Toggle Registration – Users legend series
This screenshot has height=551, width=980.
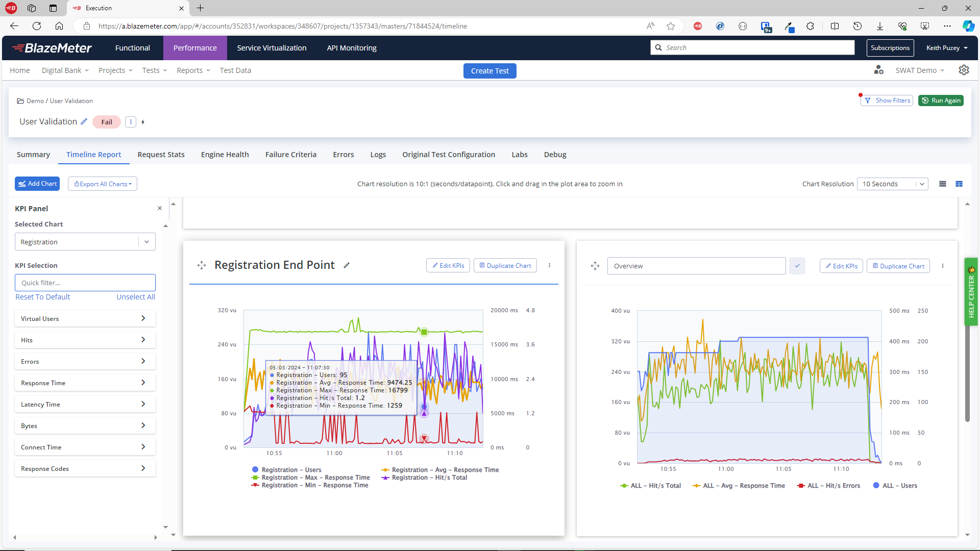(x=291, y=470)
